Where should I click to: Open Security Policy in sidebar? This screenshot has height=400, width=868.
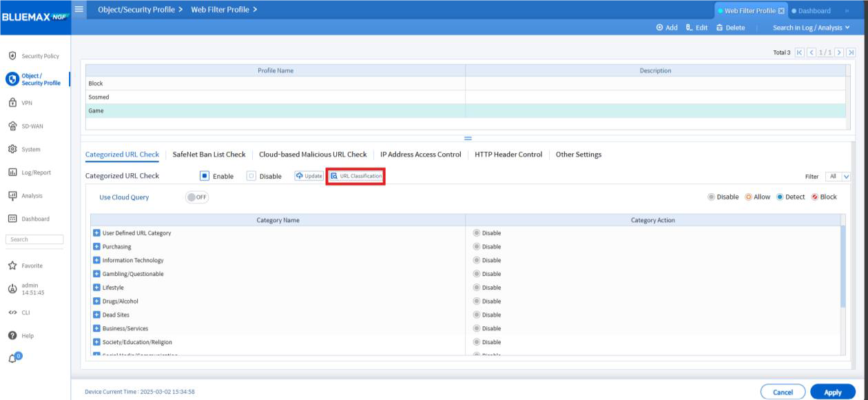(x=34, y=56)
